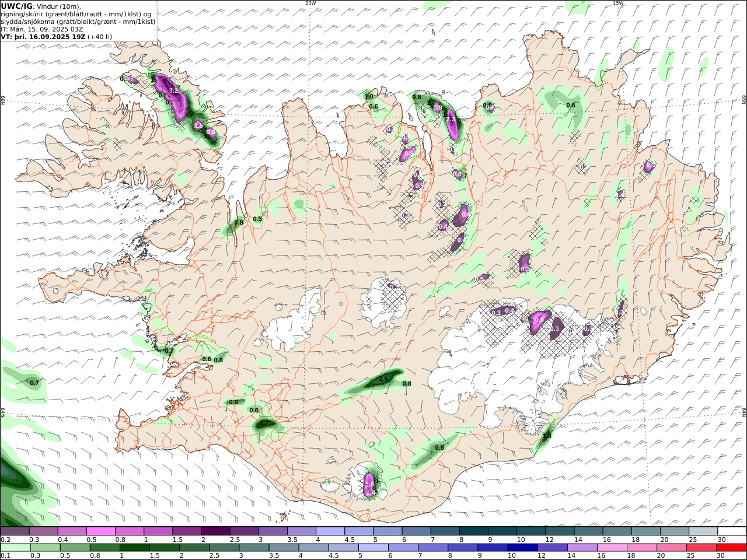This screenshot has width=747, height=560.
Task: Click the 64N label on right map edge
Action: click(744, 411)
